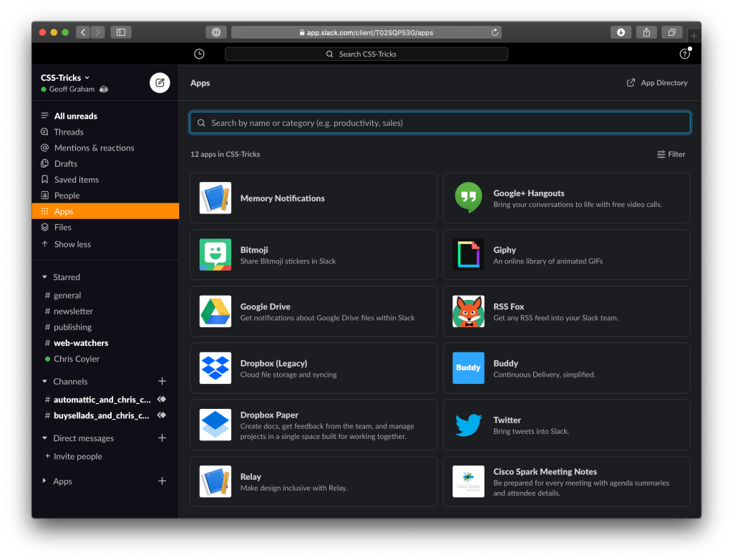Click the browser address bar
Screen dimensions: 733x560
tap(366, 32)
